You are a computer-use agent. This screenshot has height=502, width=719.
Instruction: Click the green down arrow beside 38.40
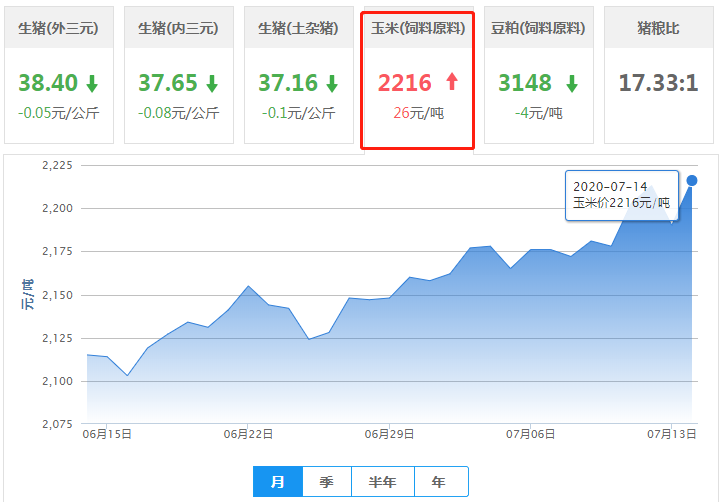tap(92, 83)
